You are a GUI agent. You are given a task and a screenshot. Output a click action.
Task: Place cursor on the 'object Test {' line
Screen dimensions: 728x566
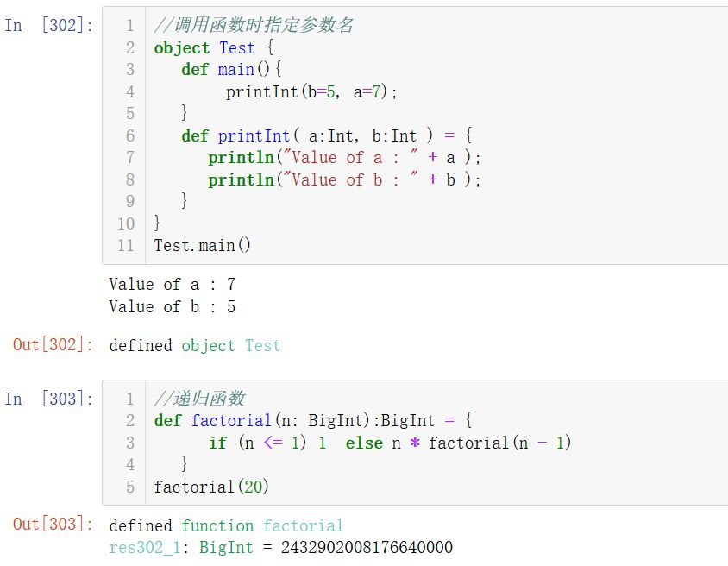213,48
